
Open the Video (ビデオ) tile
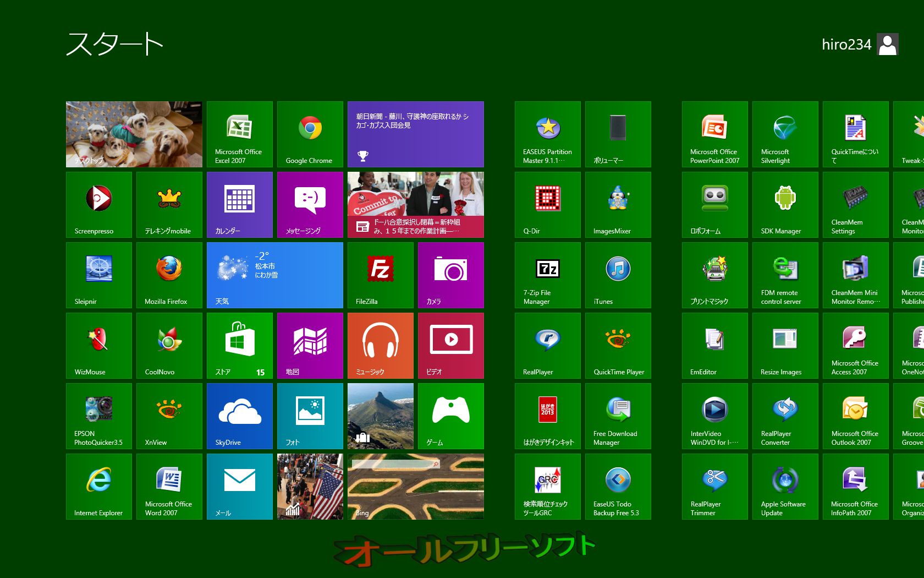coord(451,346)
